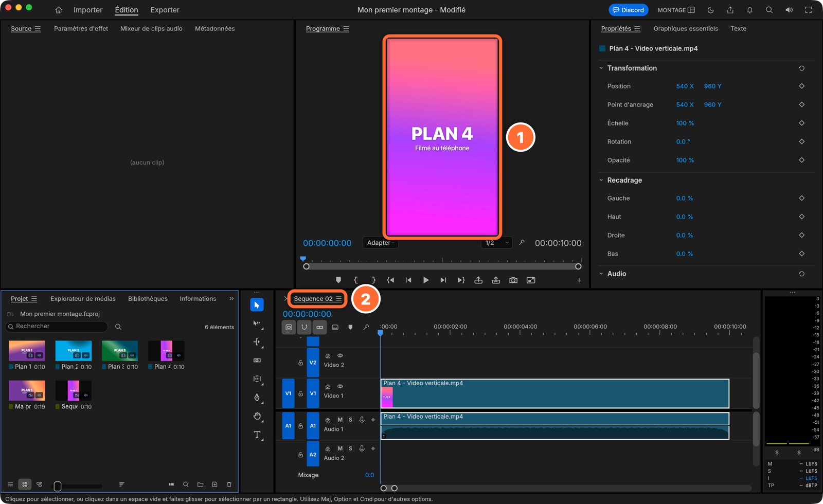823x504 pixels.
Task: Select Plan 1 thumbnail in Project panel
Action: [27, 351]
